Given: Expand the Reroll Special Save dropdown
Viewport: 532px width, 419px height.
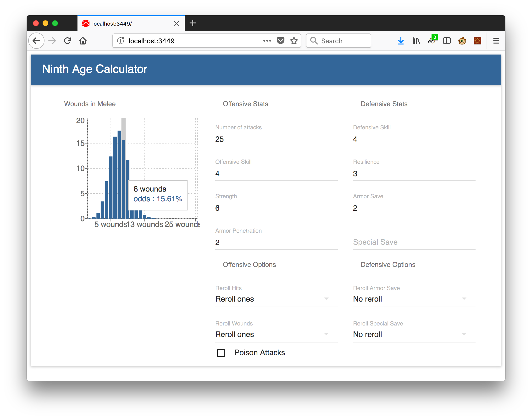Looking at the screenshot, I should point(414,334).
